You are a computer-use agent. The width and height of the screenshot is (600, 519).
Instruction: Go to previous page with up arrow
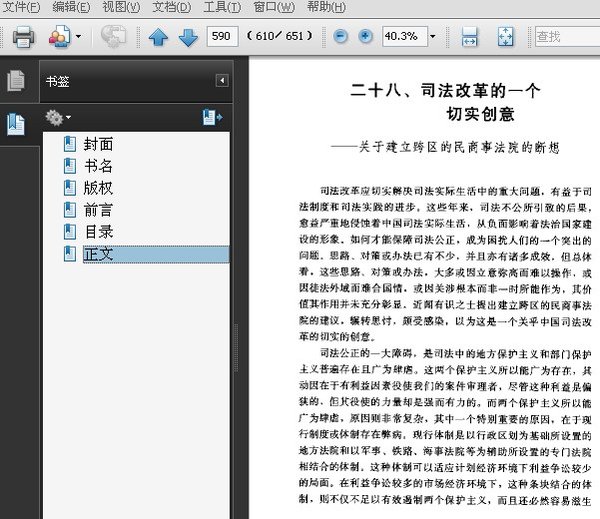tap(158, 37)
